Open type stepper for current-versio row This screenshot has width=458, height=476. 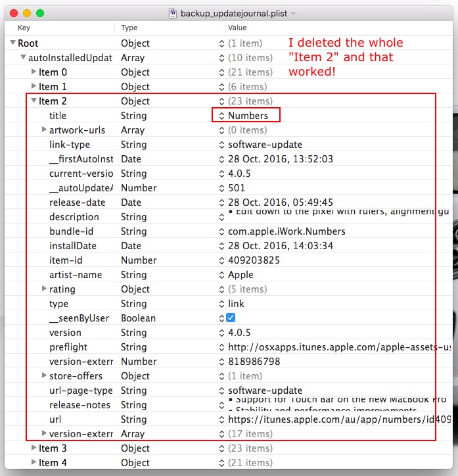tap(221, 174)
